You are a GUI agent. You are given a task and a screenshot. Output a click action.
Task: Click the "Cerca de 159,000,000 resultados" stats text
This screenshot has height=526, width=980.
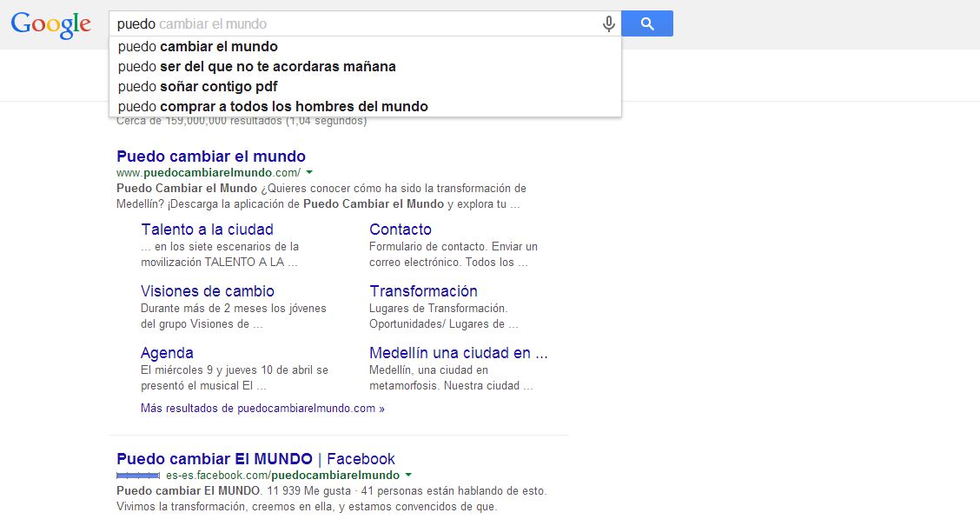click(242, 121)
